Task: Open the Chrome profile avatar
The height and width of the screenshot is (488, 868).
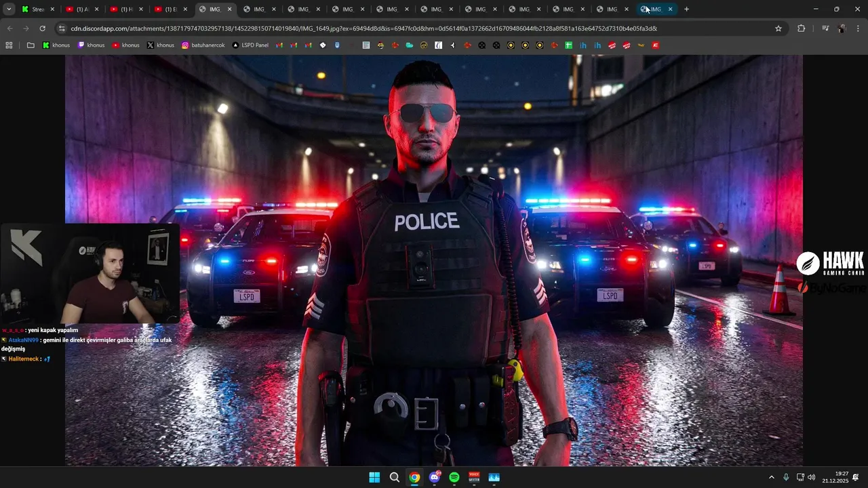Action: point(842,28)
